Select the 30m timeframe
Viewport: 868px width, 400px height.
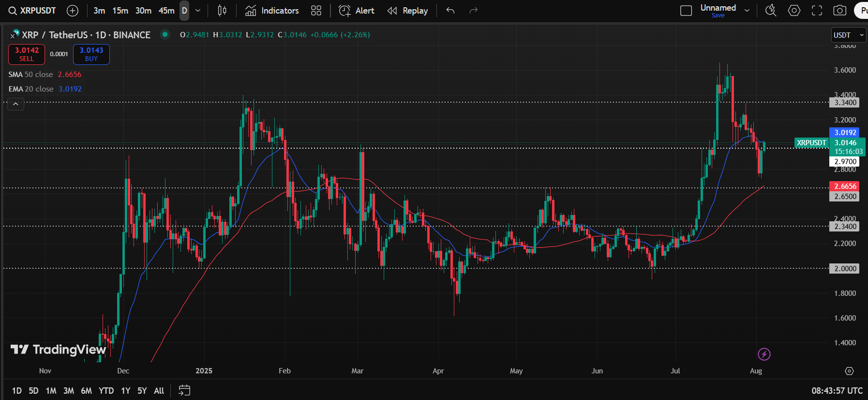pos(143,11)
